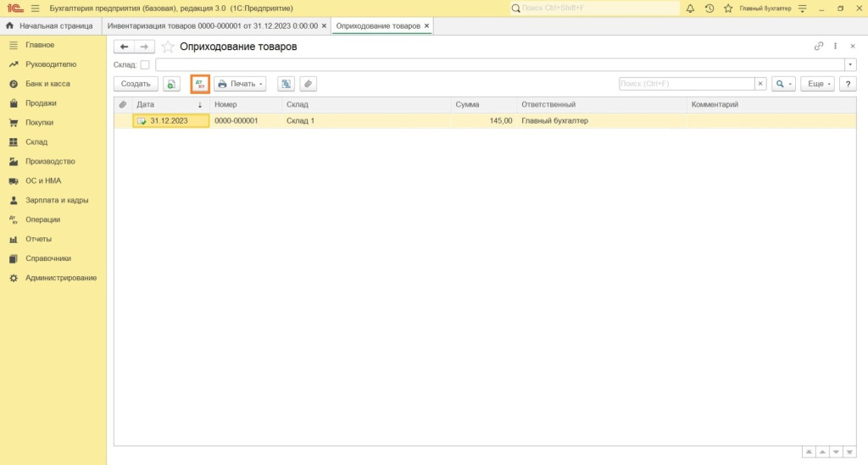Open the Печать dropdown
Image resolution: width=868 pixels, height=465 pixels.
click(240, 84)
